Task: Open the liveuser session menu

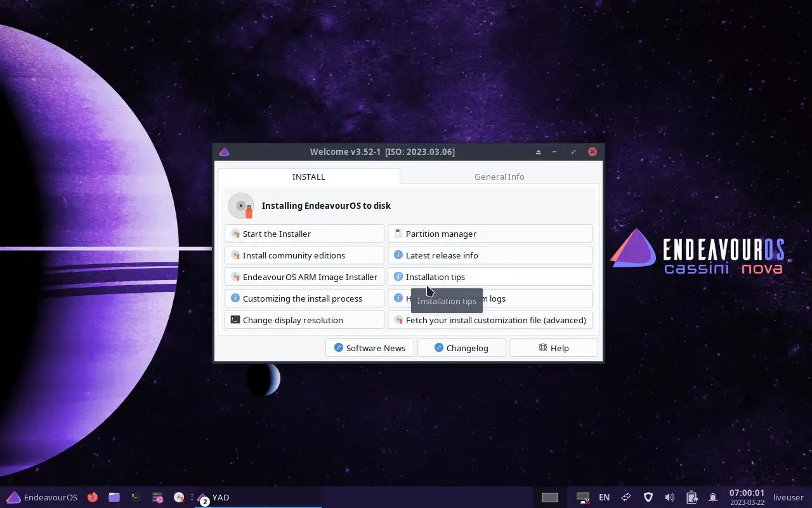Action: [789, 497]
